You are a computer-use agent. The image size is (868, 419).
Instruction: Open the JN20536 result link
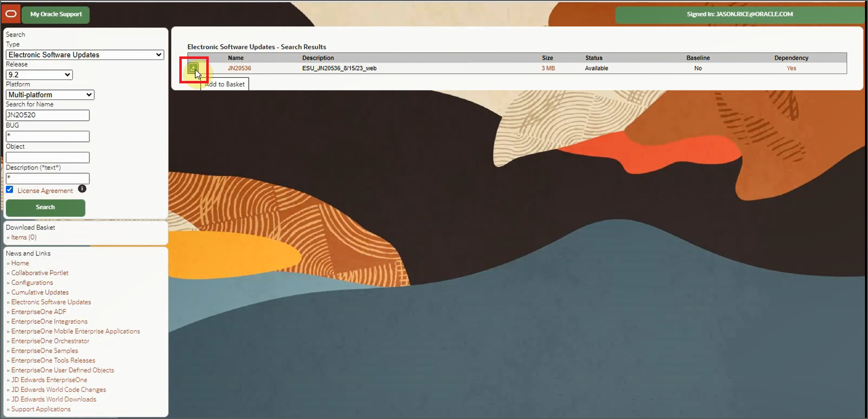point(239,68)
